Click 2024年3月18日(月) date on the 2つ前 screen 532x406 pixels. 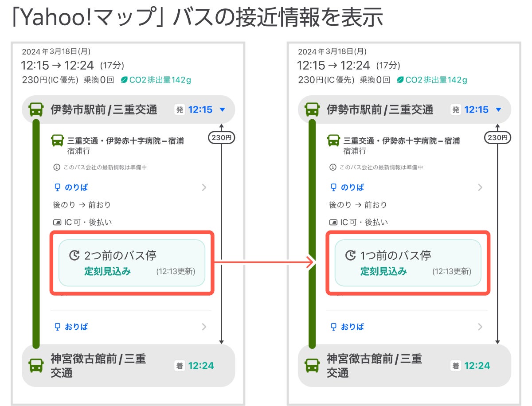click(56, 51)
